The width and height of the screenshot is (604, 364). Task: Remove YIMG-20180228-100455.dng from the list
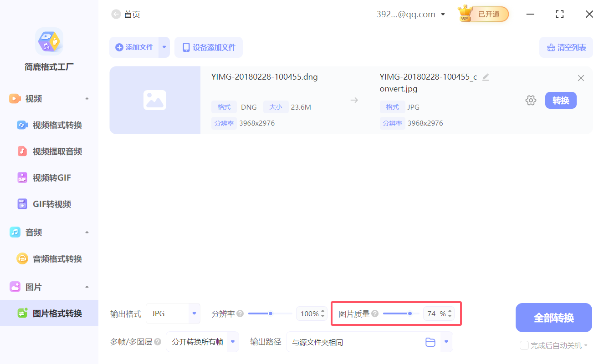[581, 78]
